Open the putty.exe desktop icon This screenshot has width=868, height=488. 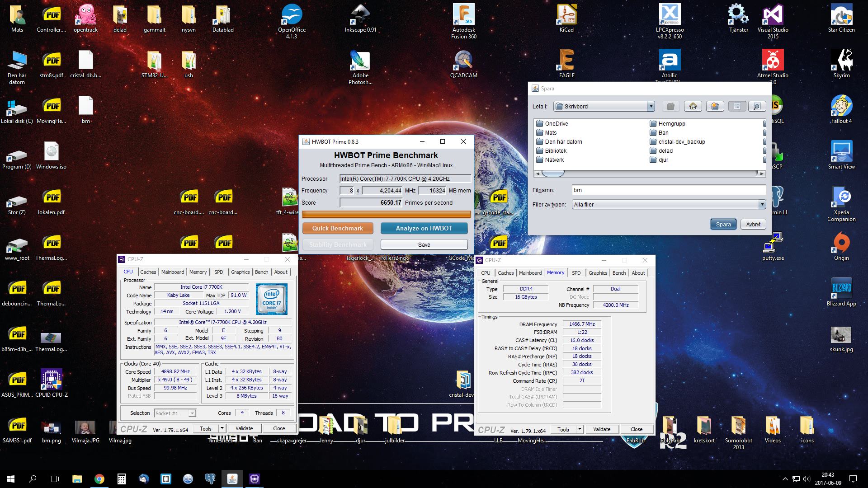(x=773, y=247)
